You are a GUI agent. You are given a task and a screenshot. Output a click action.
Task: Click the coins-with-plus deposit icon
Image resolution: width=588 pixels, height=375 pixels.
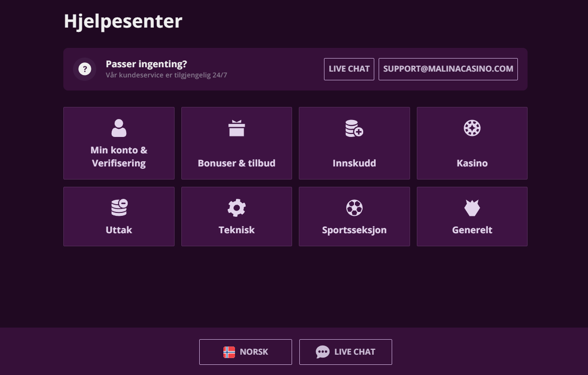click(354, 128)
